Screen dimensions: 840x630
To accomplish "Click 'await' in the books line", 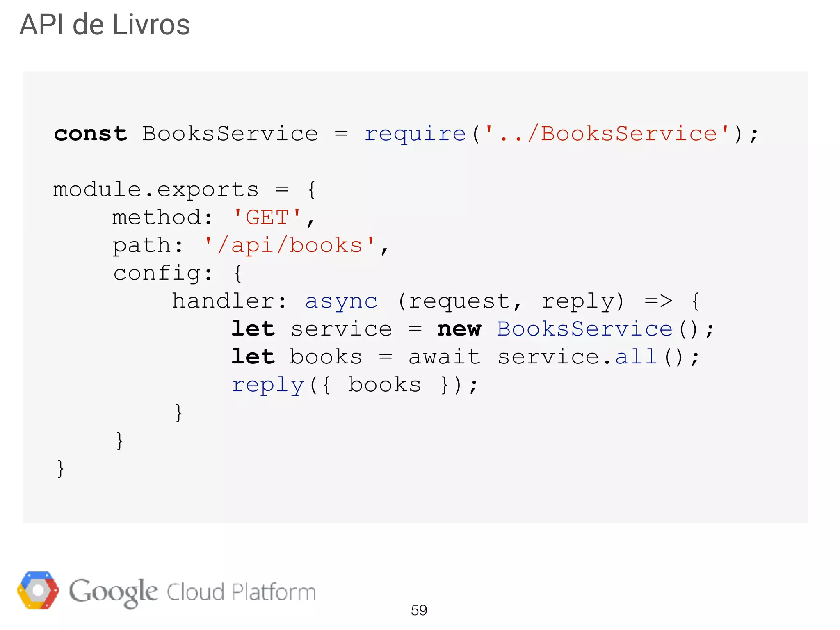I will [444, 357].
